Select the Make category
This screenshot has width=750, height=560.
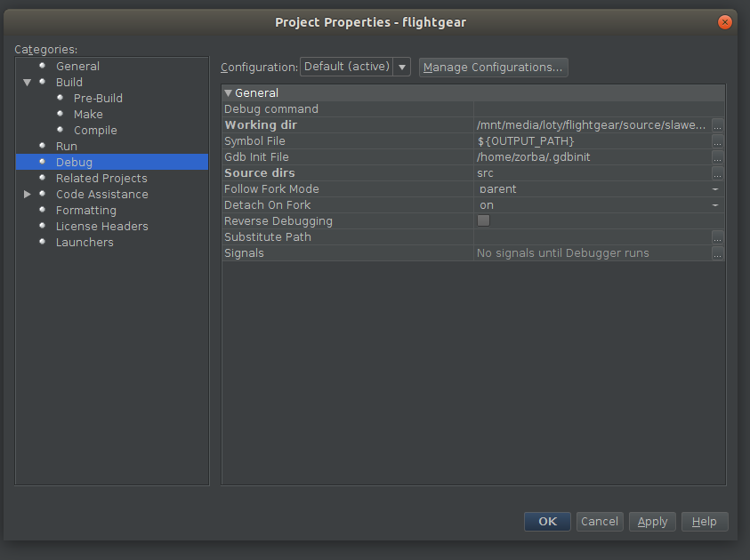[x=88, y=115]
